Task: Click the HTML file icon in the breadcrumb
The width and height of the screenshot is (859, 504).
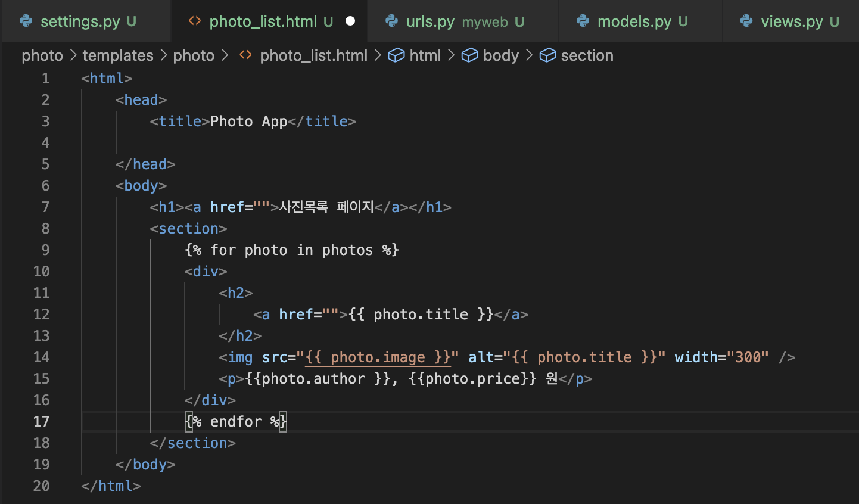Action: coord(245,55)
